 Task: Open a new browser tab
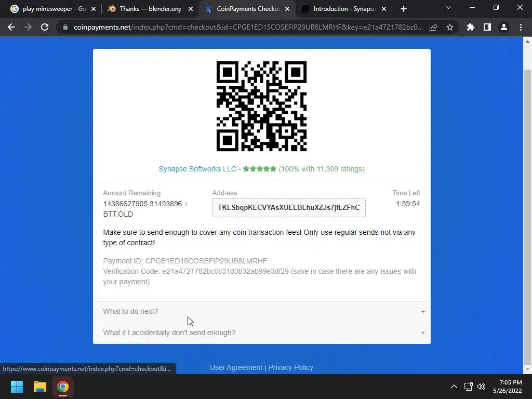[403, 9]
